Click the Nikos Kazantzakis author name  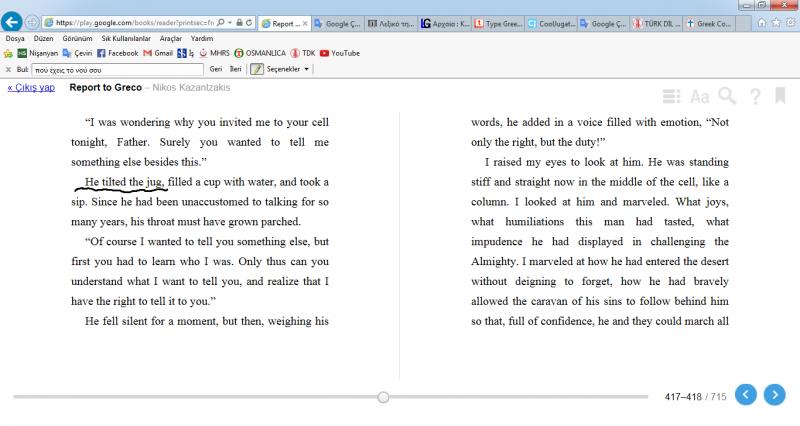point(191,87)
